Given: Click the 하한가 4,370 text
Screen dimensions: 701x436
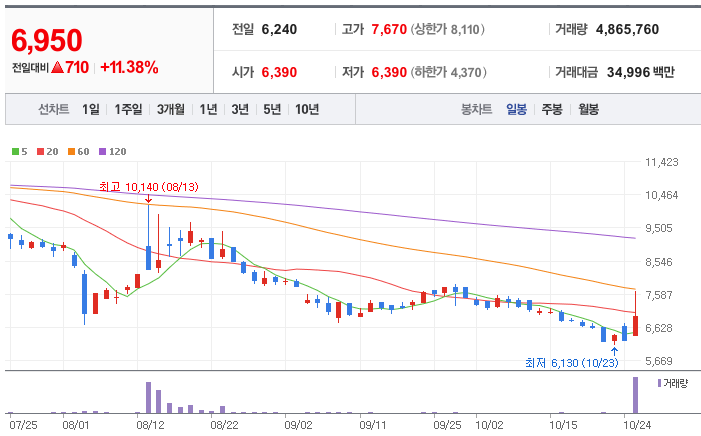Looking at the screenshot, I should (x=448, y=72).
